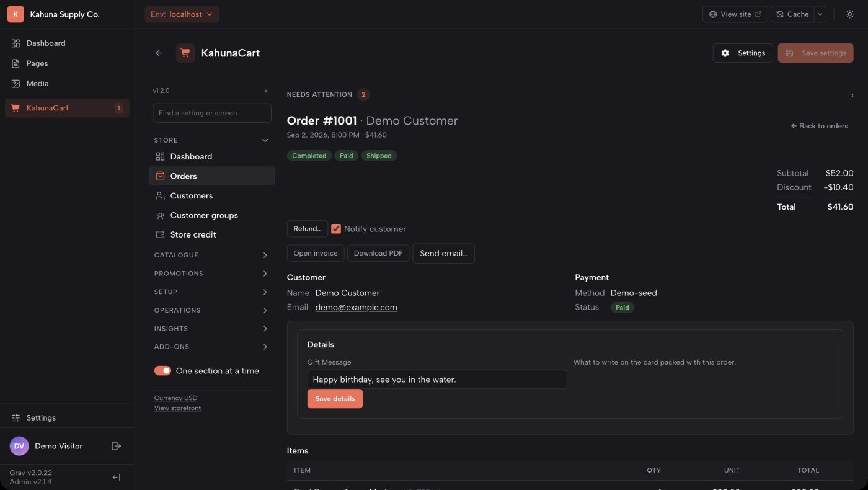The width and height of the screenshot is (868, 490).
Task: Select KahunaCart in the admin sidebar
Action: 67,108
